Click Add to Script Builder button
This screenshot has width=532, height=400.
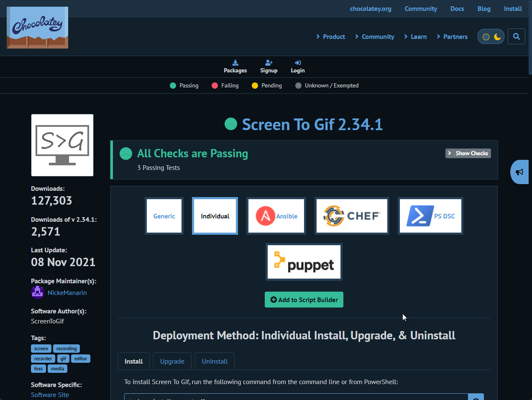(304, 300)
